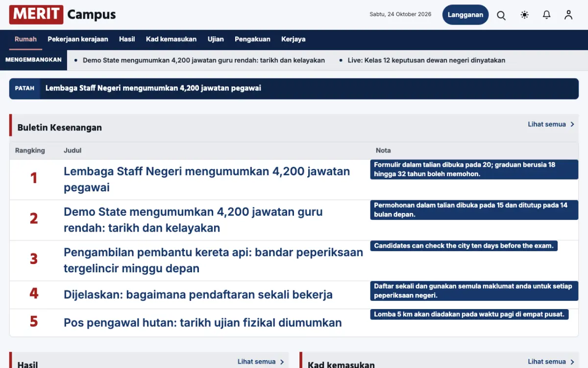Open rank 2 headline Demo State guru rendah
Image resolution: width=588 pixels, height=368 pixels.
[x=193, y=220]
